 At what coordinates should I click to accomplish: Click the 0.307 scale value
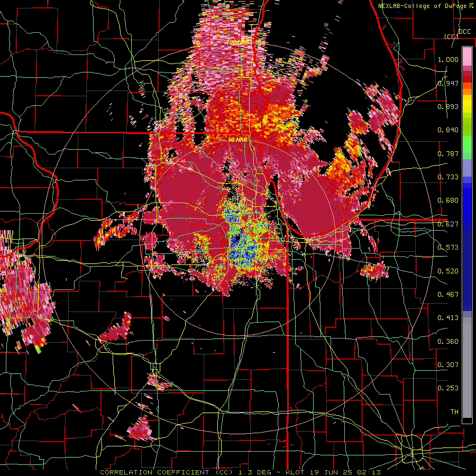[x=448, y=365]
